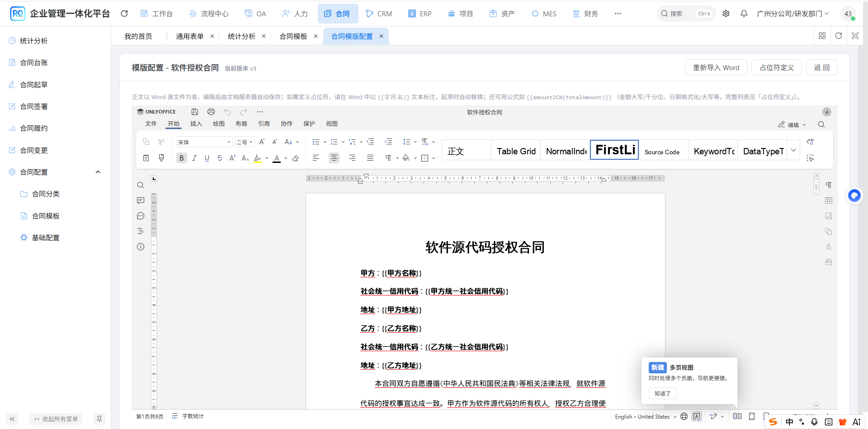
Task: Click the document language globe icon
Action: 684,416
